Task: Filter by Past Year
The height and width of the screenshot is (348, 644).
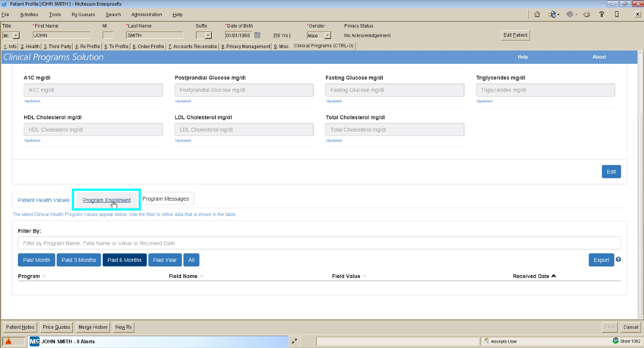Action: tap(165, 260)
